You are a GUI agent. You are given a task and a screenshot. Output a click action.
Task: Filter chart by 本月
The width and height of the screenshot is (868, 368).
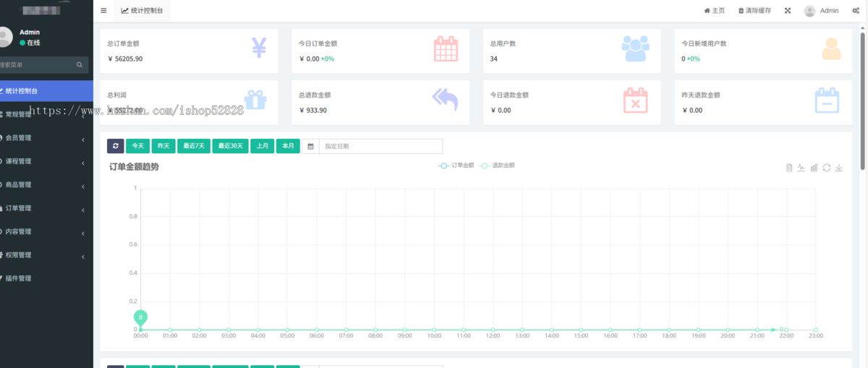pyautogui.click(x=288, y=146)
